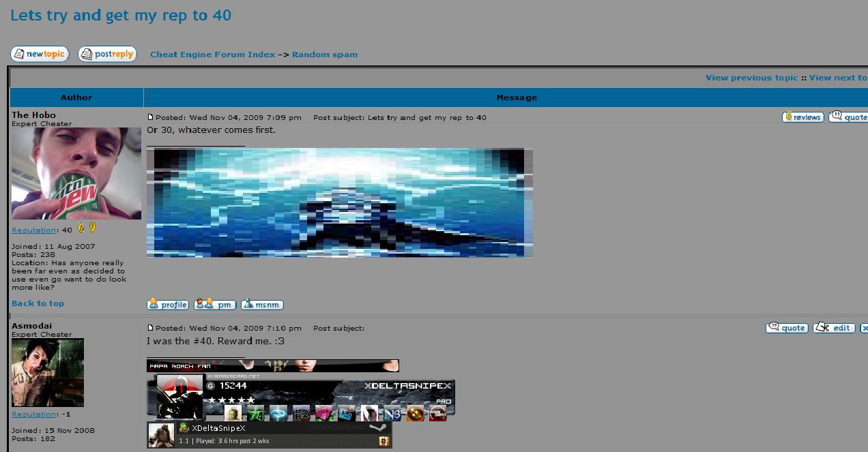Send The Hobo a pm
Screen dimensions: 868x452
[215, 304]
